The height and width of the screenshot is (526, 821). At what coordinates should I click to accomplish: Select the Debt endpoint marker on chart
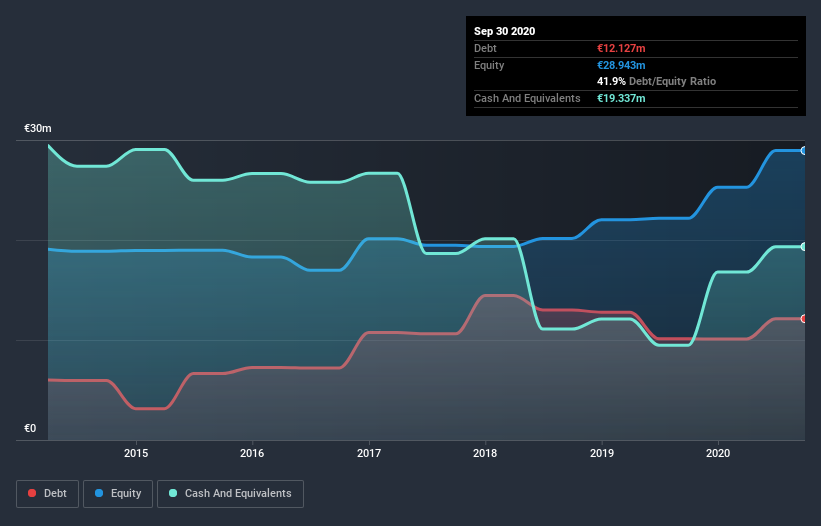click(803, 319)
